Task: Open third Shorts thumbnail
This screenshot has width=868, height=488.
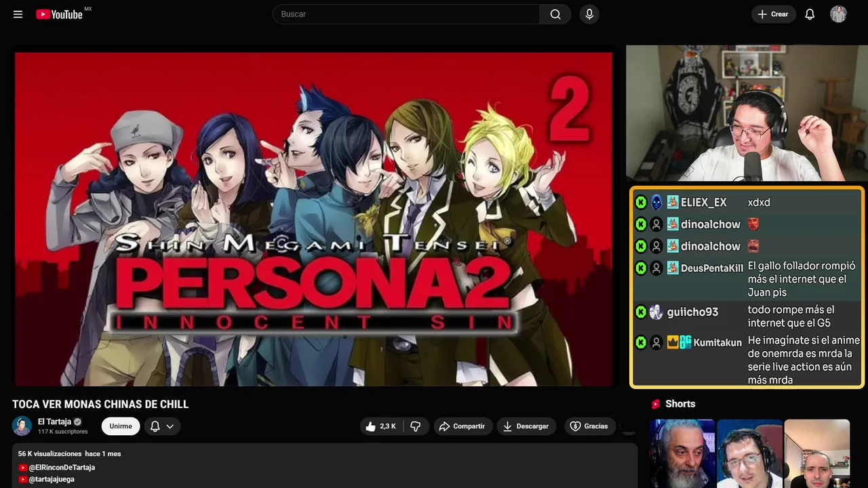Action: pos(817,453)
